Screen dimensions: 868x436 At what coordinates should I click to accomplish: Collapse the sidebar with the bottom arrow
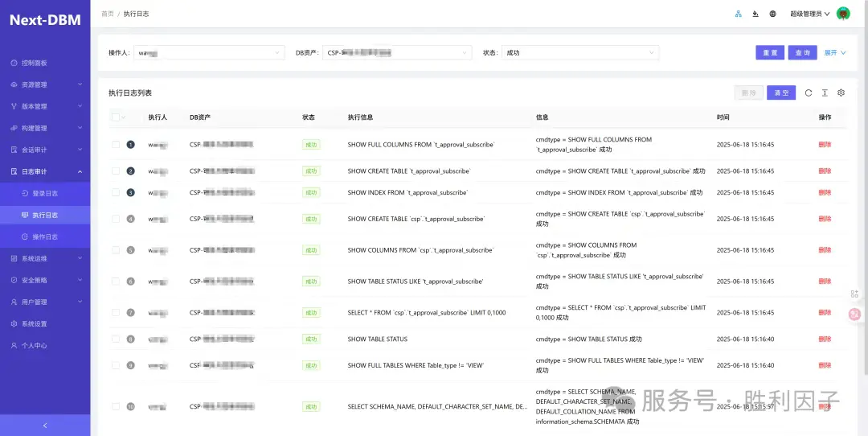[x=45, y=426]
